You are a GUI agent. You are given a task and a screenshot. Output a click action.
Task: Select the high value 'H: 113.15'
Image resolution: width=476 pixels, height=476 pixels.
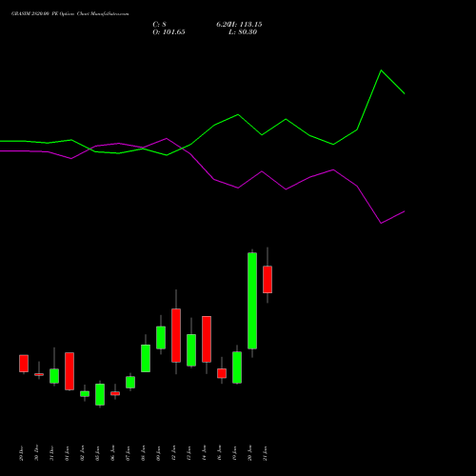[x=245, y=25]
